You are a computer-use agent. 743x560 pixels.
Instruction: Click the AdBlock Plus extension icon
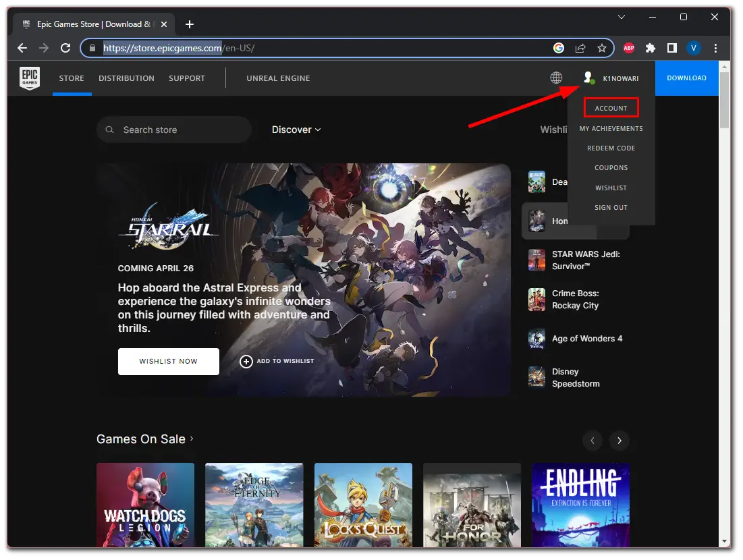[x=629, y=48]
